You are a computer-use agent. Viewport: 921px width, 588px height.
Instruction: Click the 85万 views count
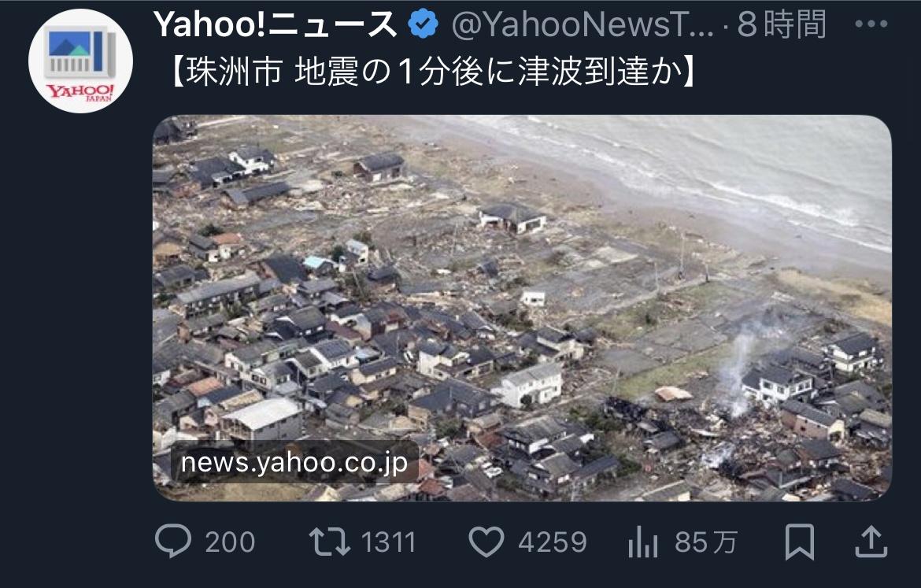(705, 542)
